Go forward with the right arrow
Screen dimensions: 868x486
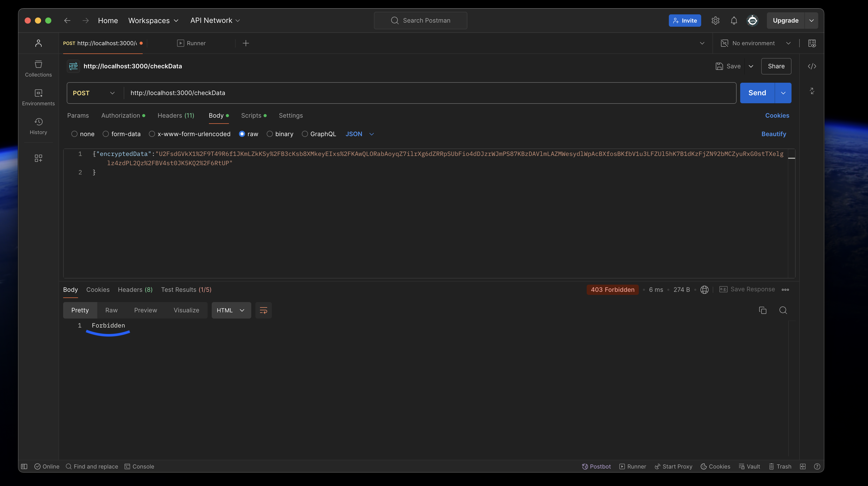[x=85, y=21]
